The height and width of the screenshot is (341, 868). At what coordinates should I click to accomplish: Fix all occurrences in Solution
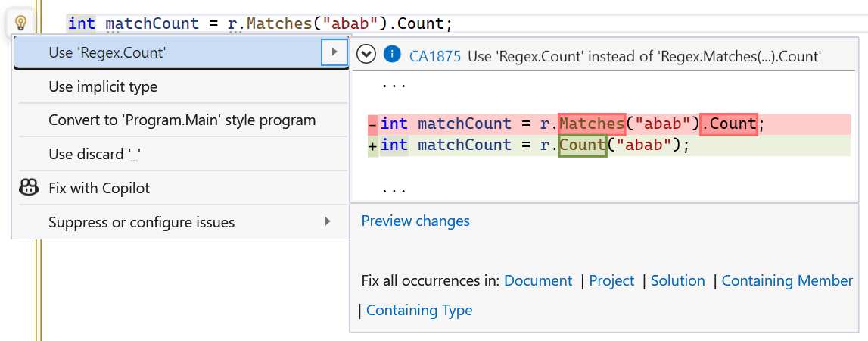pos(677,280)
